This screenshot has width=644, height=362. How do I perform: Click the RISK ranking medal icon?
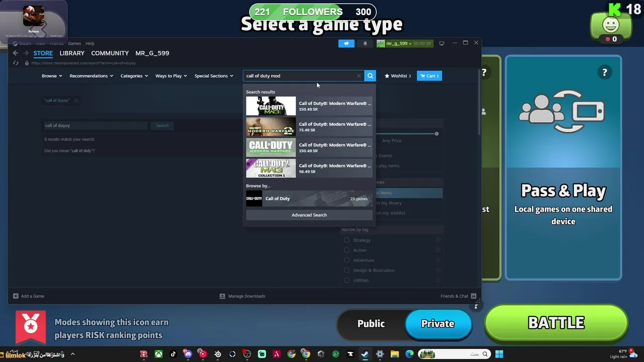[31, 327]
